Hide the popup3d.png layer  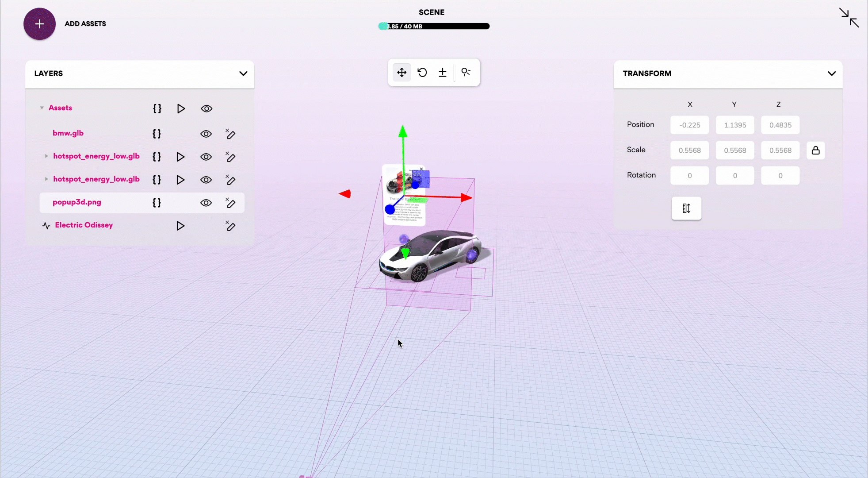pyautogui.click(x=206, y=203)
